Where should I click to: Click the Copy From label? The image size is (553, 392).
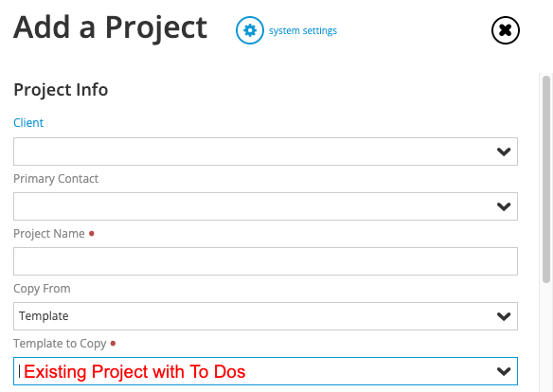pos(42,289)
